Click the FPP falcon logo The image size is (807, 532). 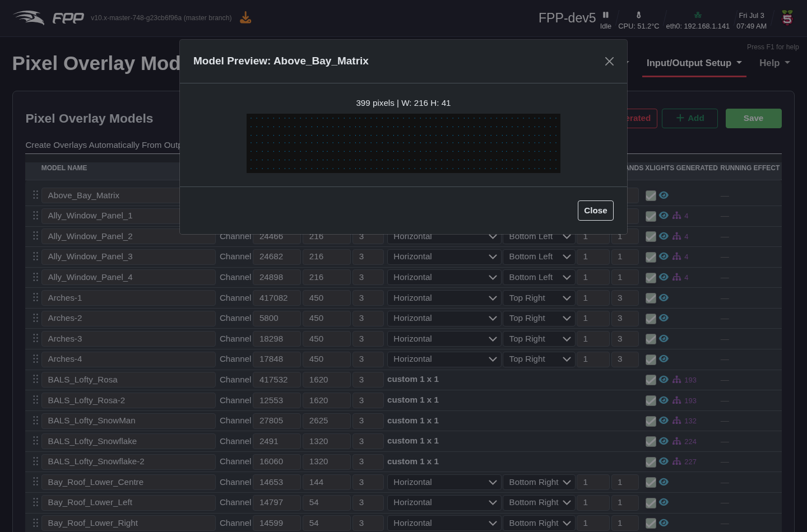(29, 18)
